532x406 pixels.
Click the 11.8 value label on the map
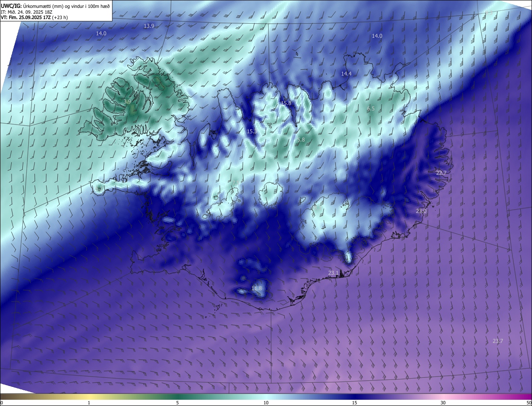tap(257, 288)
